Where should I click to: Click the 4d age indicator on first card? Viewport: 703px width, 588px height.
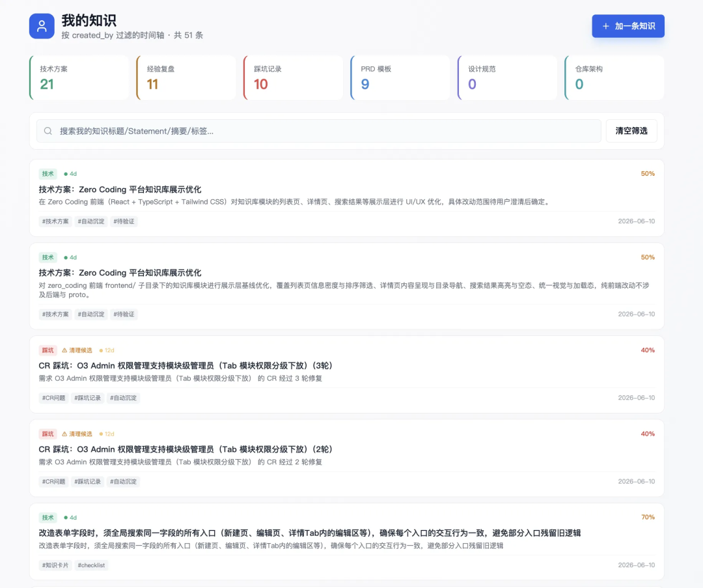click(70, 174)
